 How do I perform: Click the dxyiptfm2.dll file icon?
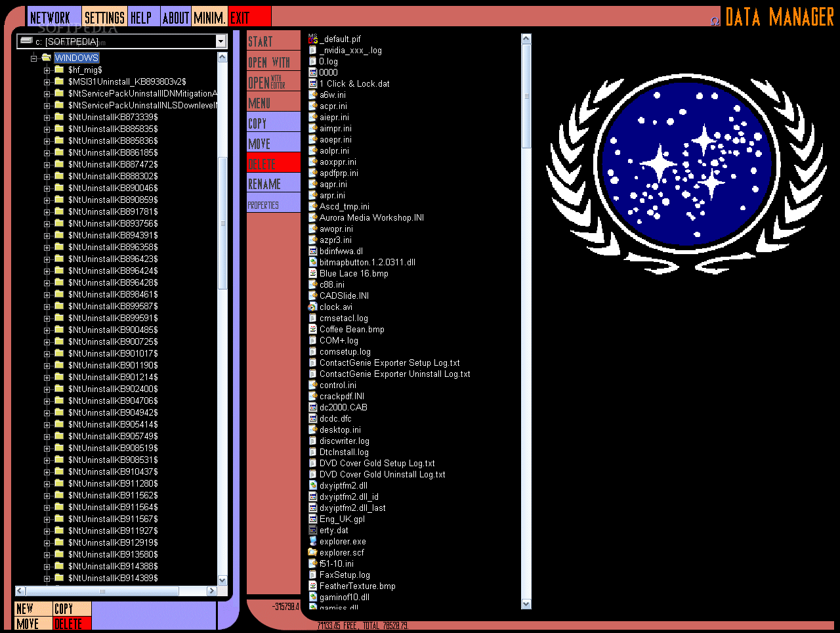point(313,485)
